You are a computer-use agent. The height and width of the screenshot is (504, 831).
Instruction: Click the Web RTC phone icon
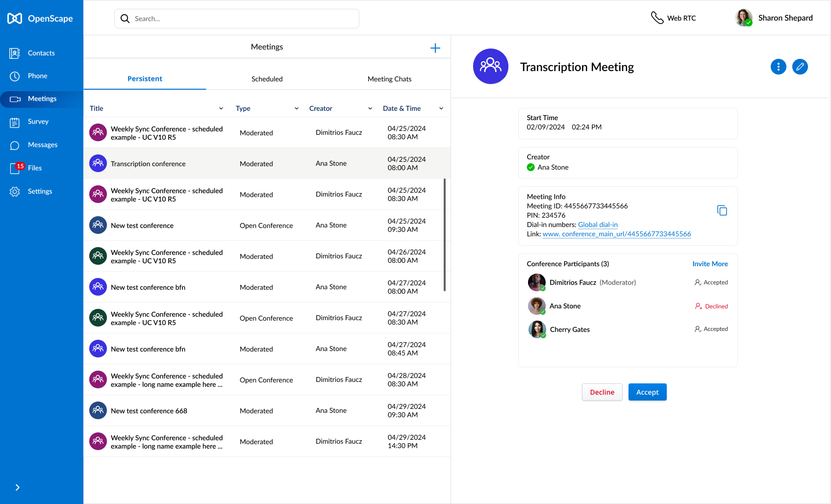point(657,18)
